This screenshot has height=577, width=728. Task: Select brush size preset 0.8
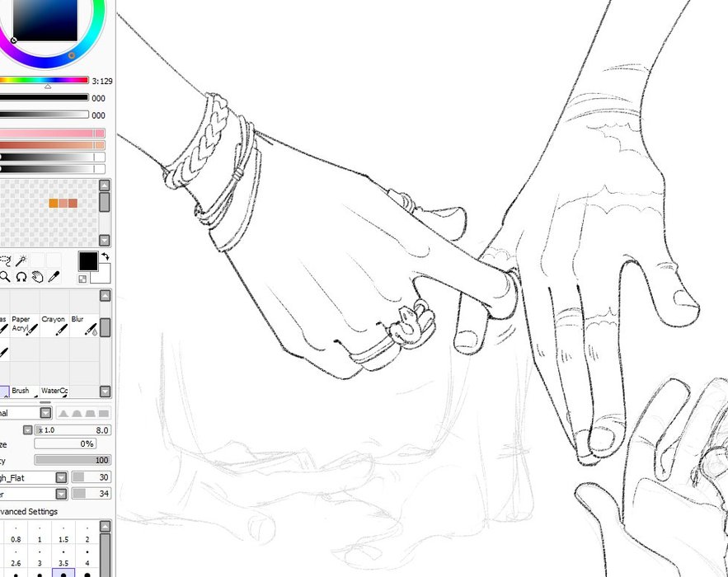click(x=16, y=533)
